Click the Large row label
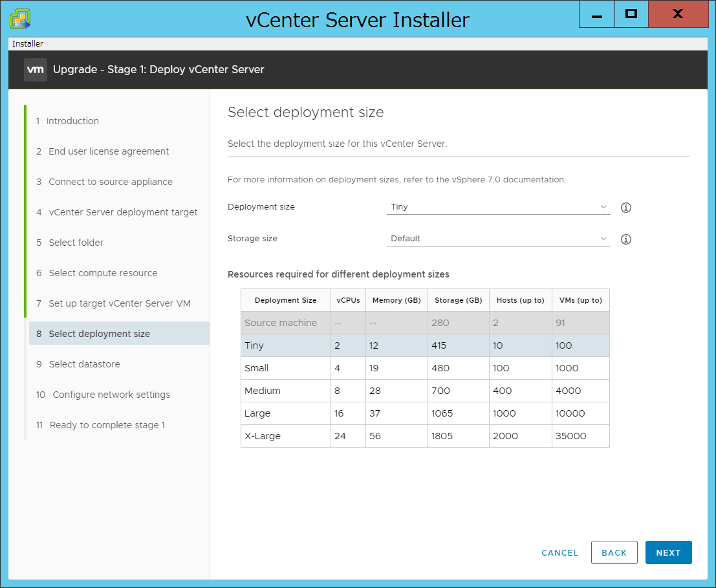Viewport: 716px width, 588px height. (257, 413)
